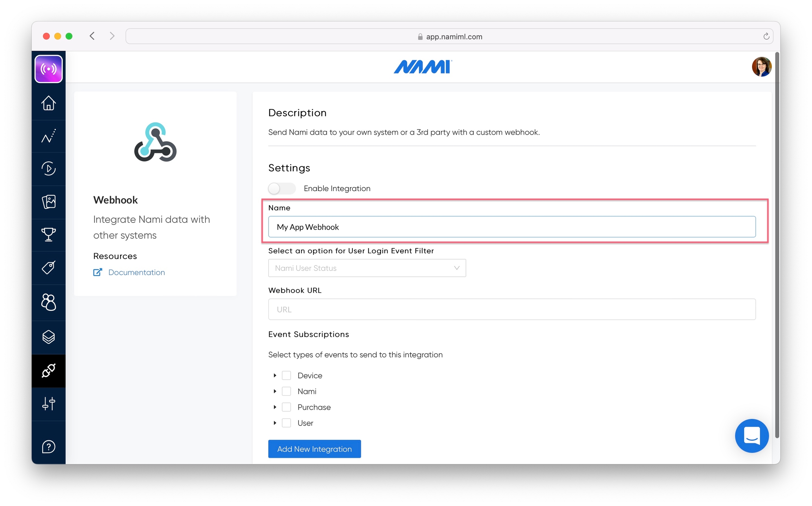Click the browser address bar app.namiml.com

pos(449,36)
